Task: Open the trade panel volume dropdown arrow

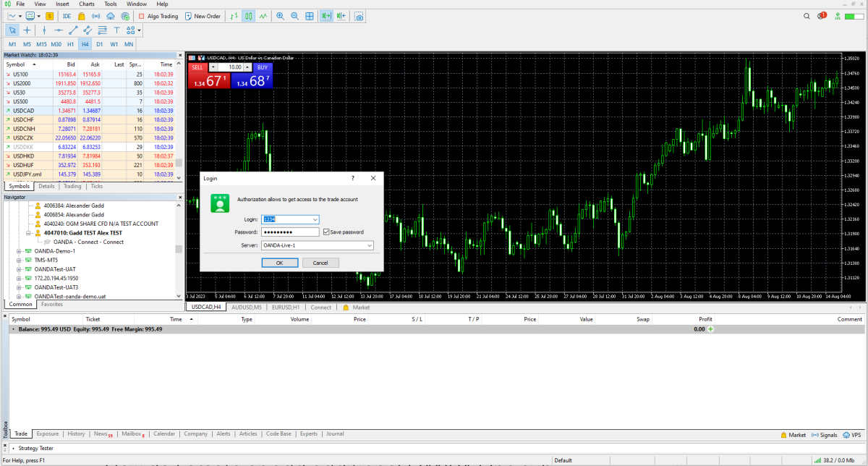Action: pos(213,67)
